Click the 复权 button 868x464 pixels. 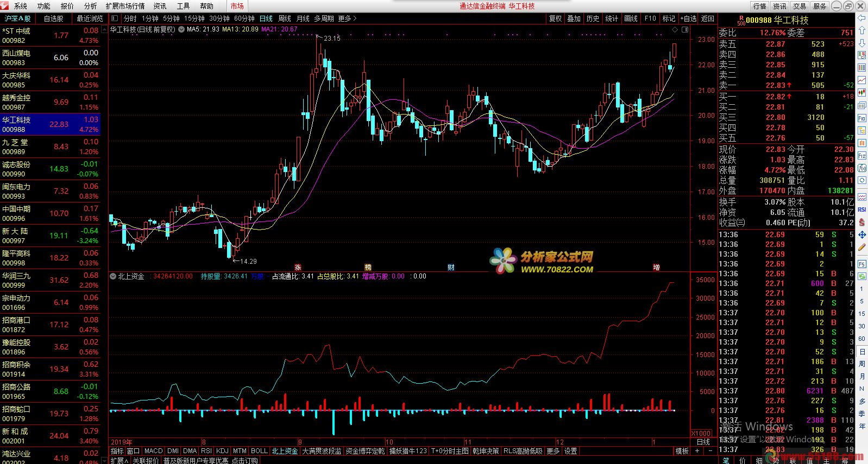click(x=555, y=18)
